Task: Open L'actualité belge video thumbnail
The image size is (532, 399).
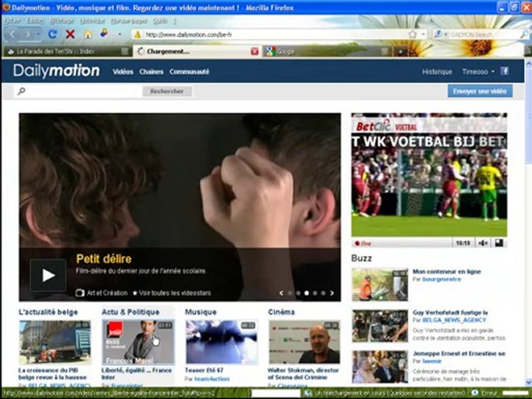Action: pyautogui.click(x=55, y=342)
